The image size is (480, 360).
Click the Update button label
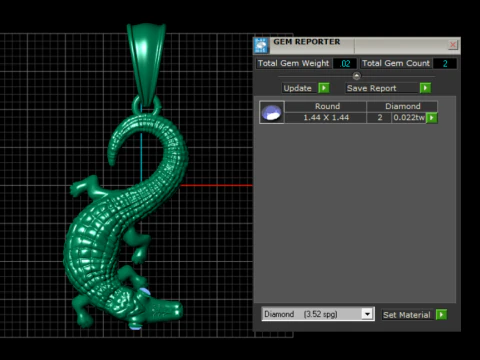298,88
